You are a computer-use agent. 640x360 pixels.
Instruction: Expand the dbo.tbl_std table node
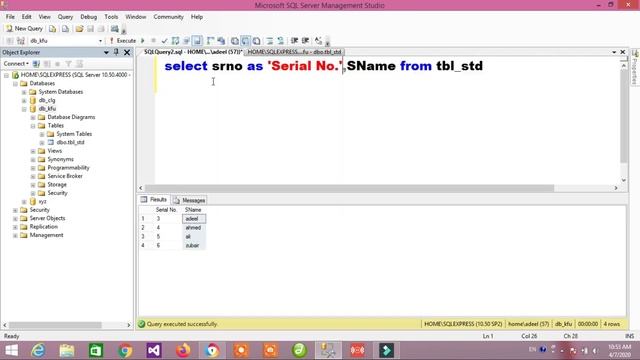(42, 143)
